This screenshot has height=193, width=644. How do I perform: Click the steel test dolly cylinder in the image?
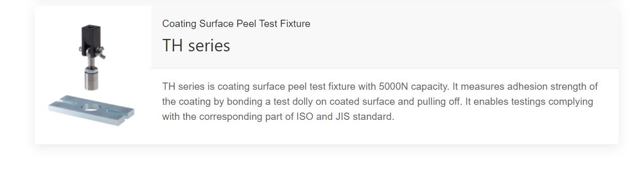(91, 77)
